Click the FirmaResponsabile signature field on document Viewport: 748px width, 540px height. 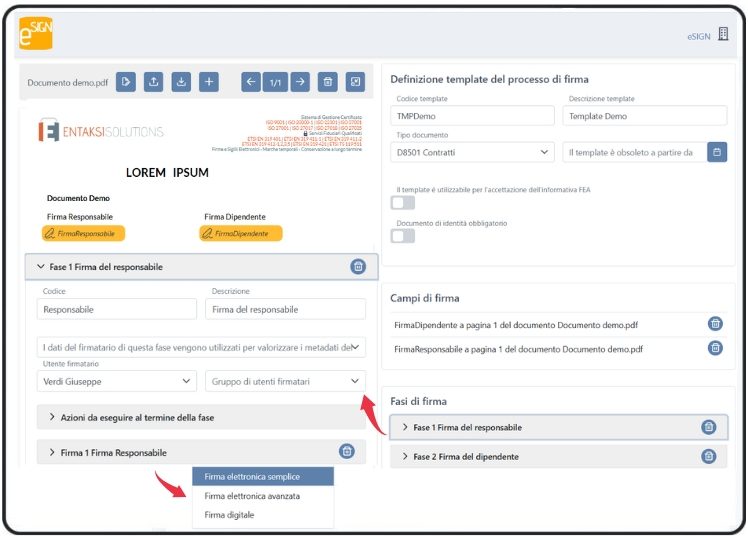coord(83,233)
